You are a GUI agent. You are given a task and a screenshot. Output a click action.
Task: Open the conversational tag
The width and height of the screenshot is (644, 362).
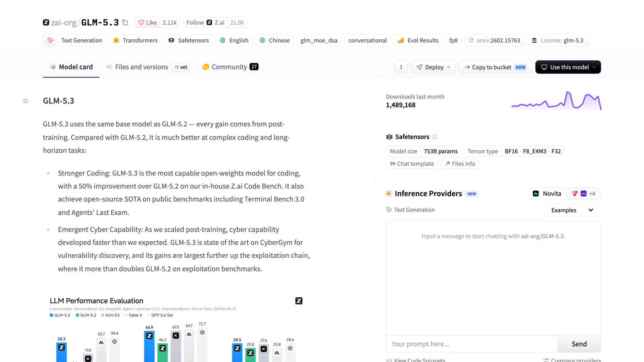point(367,40)
